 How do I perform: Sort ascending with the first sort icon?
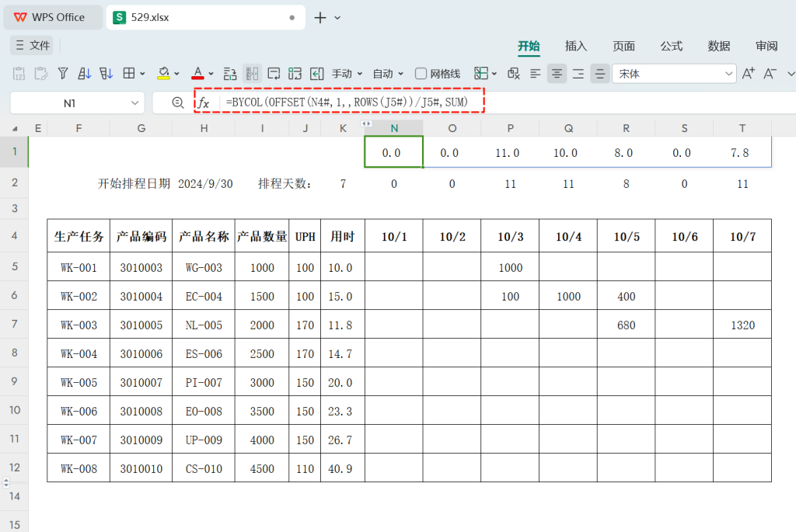(84, 74)
